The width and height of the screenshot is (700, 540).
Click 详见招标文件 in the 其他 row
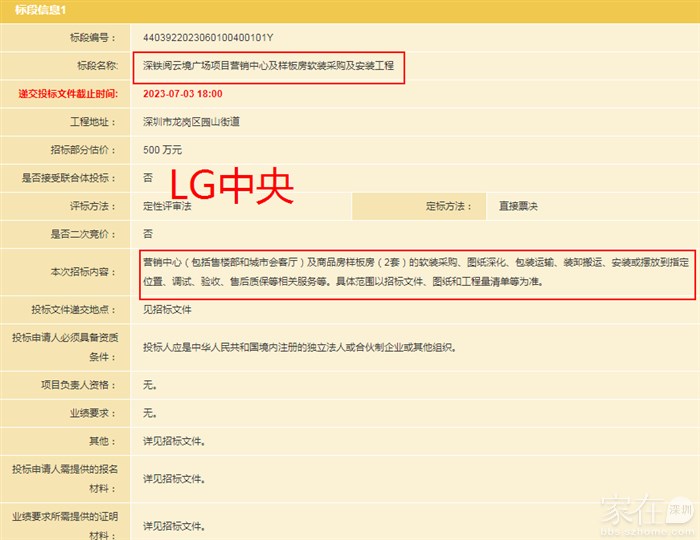tap(174, 441)
